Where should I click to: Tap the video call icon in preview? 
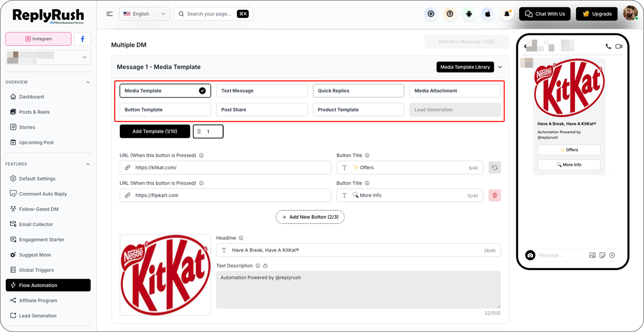[x=619, y=46]
